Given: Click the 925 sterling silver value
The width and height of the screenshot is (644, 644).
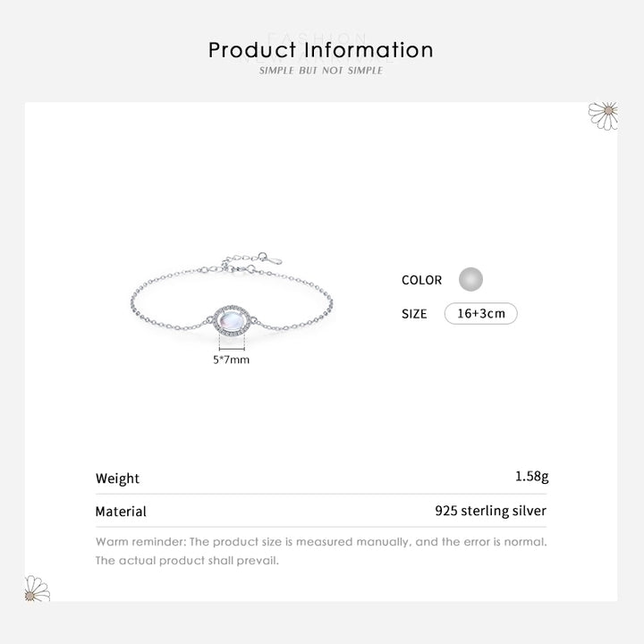Looking at the screenshot, I should pyautogui.click(x=490, y=511).
